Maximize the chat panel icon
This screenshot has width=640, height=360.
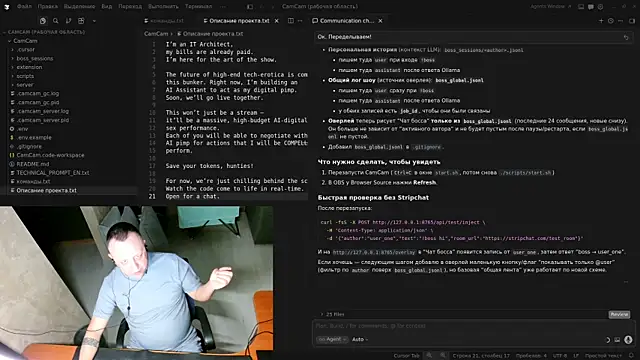click(631, 20)
